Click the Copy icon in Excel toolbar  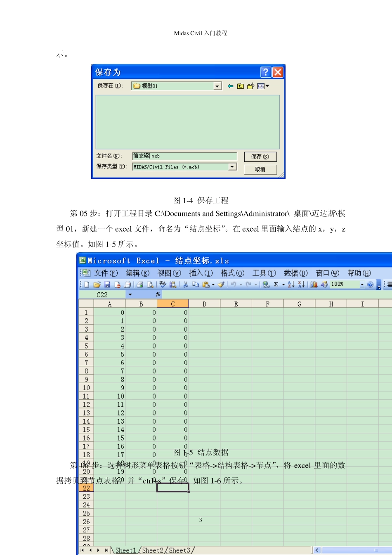pos(196,285)
